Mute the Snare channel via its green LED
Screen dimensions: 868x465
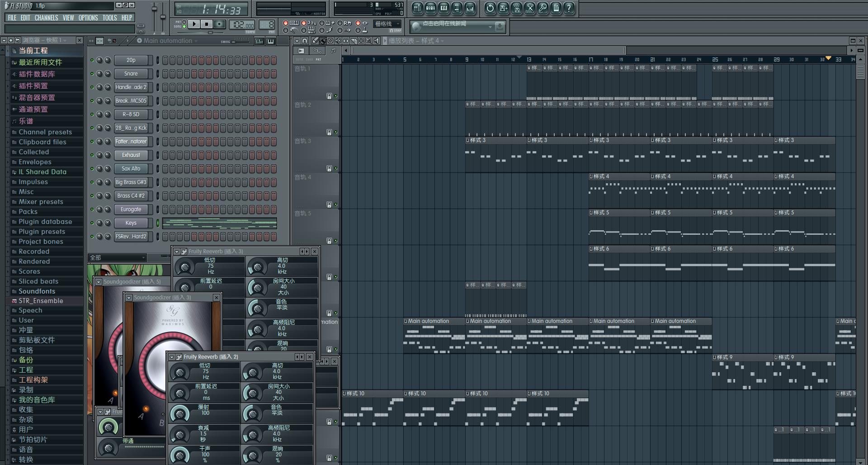pyautogui.click(x=92, y=74)
